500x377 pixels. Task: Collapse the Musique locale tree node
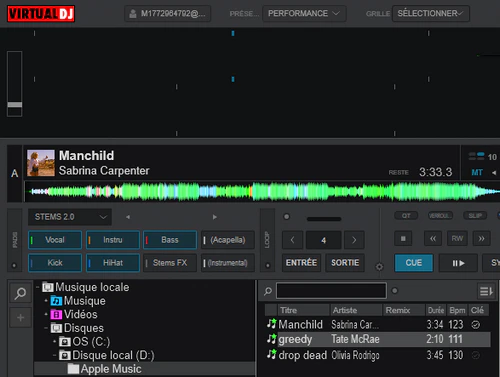[38, 287]
